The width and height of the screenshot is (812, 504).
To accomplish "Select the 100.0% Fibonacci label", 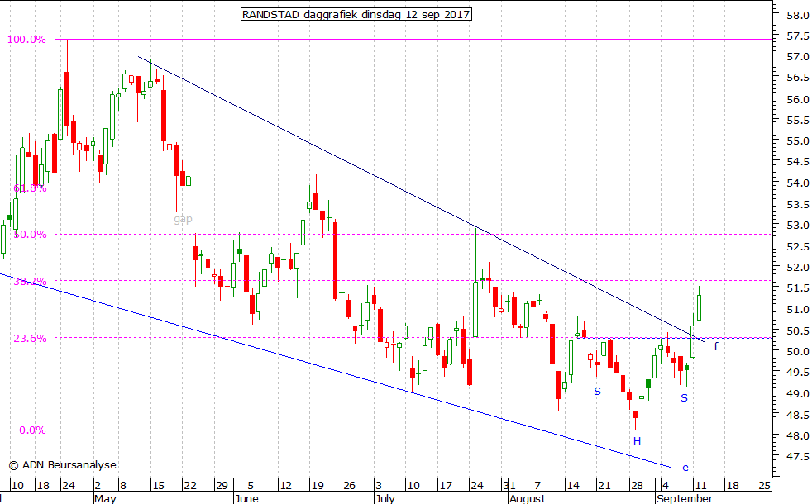I will click(x=26, y=40).
